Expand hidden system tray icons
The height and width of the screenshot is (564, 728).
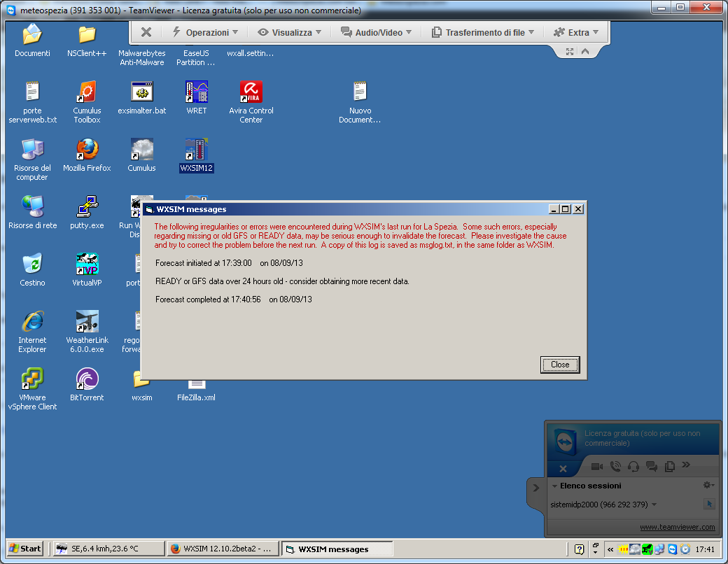point(610,549)
